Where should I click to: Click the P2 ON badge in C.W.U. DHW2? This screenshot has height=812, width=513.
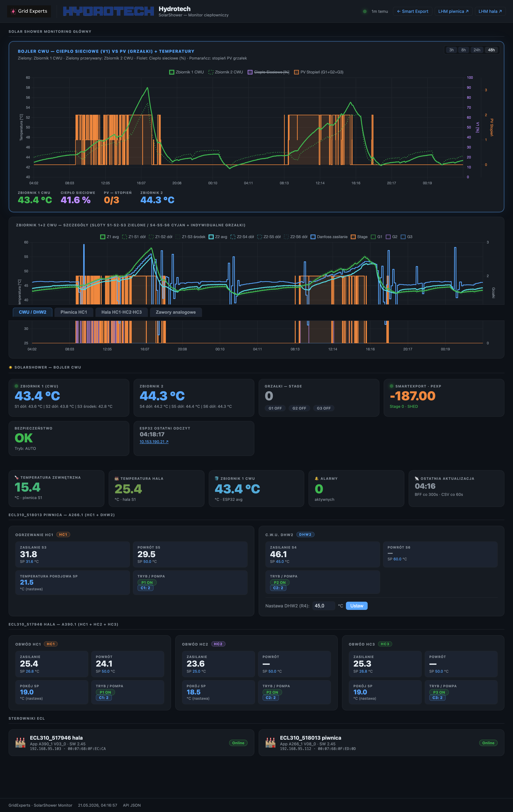280,582
